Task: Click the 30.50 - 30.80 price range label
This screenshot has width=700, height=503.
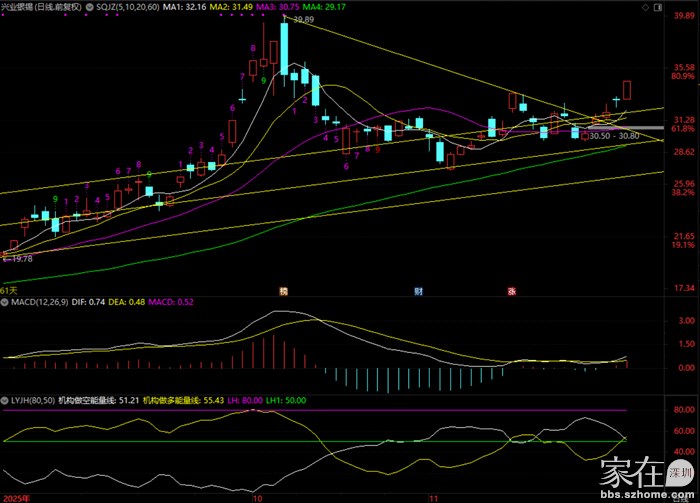Action: [x=615, y=135]
